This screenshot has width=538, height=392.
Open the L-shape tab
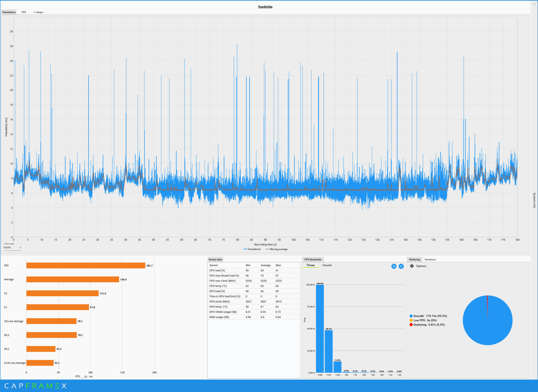(39, 12)
